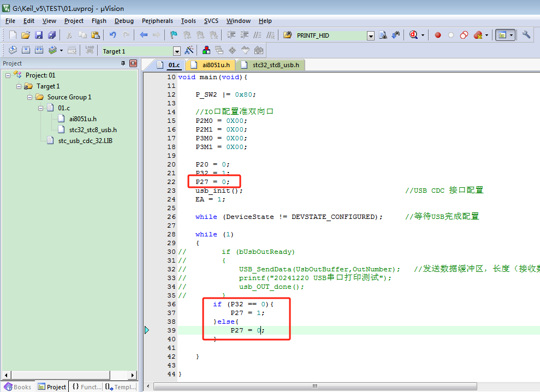This screenshot has width=540, height=392.
Task: Select stc32_stc8_usb.h in project tree
Action: (93, 130)
